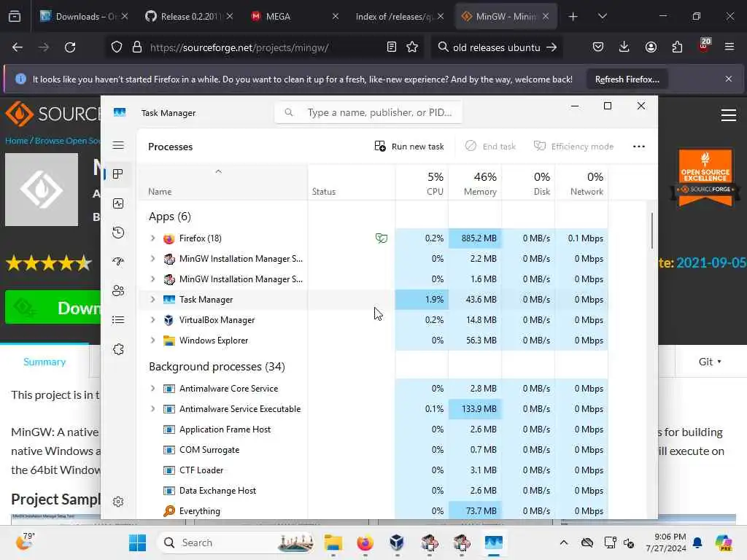Open a new Firefox tab
The height and width of the screenshot is (560, 747).
point(573,16)
